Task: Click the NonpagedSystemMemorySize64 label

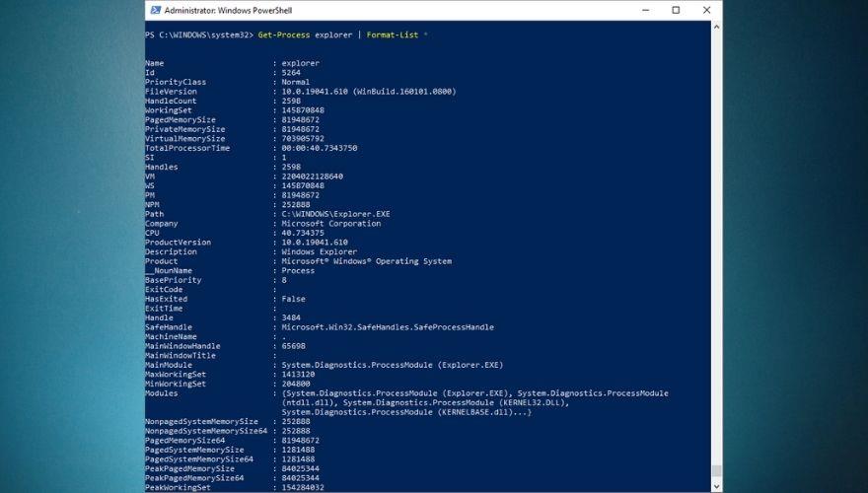Action: (206, 431)
